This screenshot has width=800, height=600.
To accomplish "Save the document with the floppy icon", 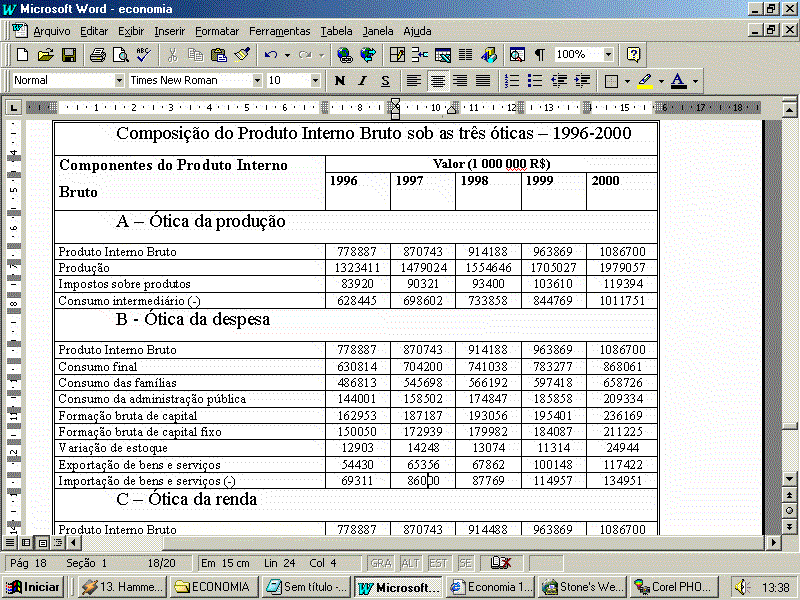I will [x=68, y=55].
